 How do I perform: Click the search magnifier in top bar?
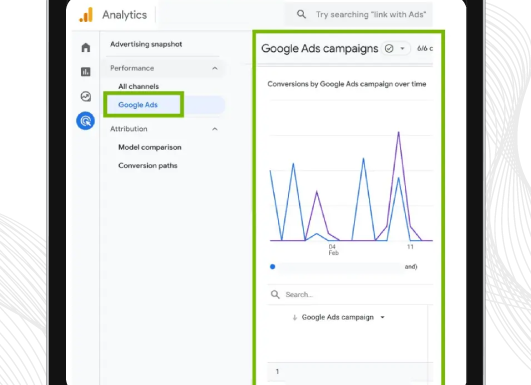point(301,14)
